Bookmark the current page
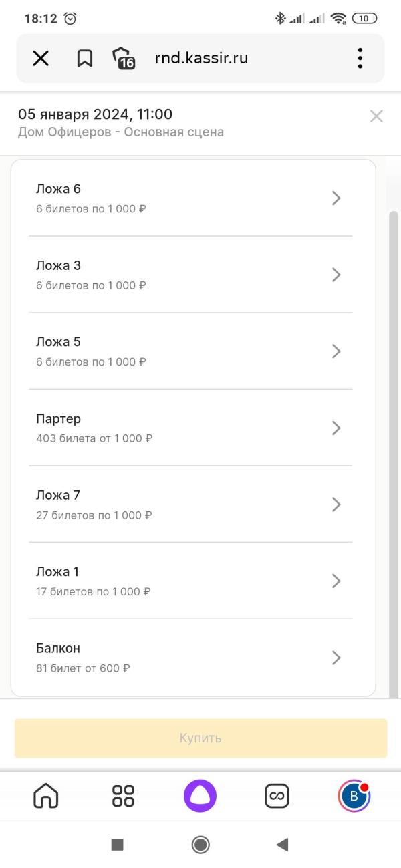This screenshot has width=401, height=868. point(84,59)
